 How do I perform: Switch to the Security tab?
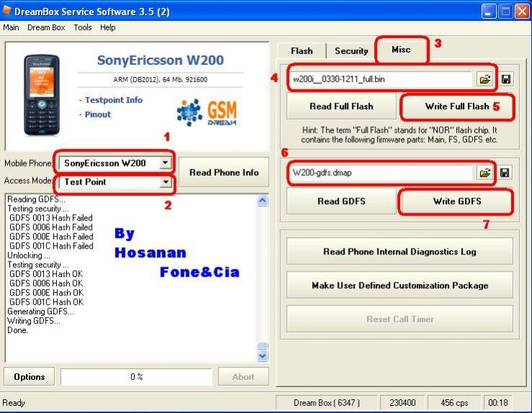[x=351, y=51]
